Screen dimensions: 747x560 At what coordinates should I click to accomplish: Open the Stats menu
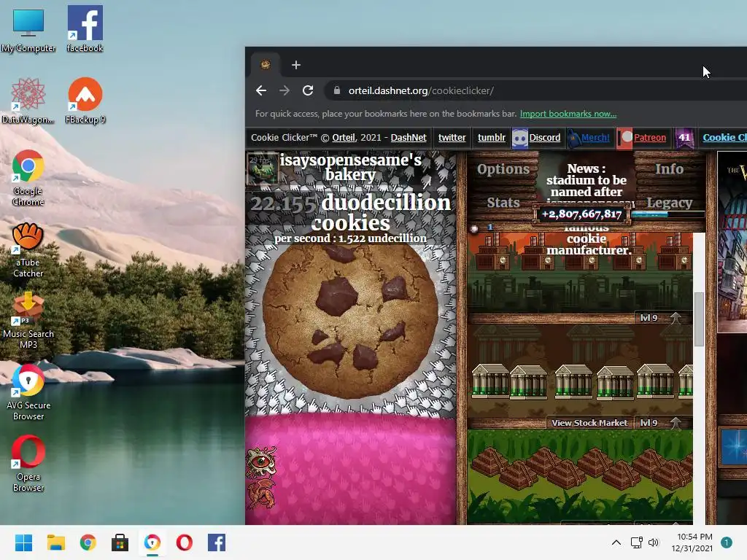click(x=503, y=203)
